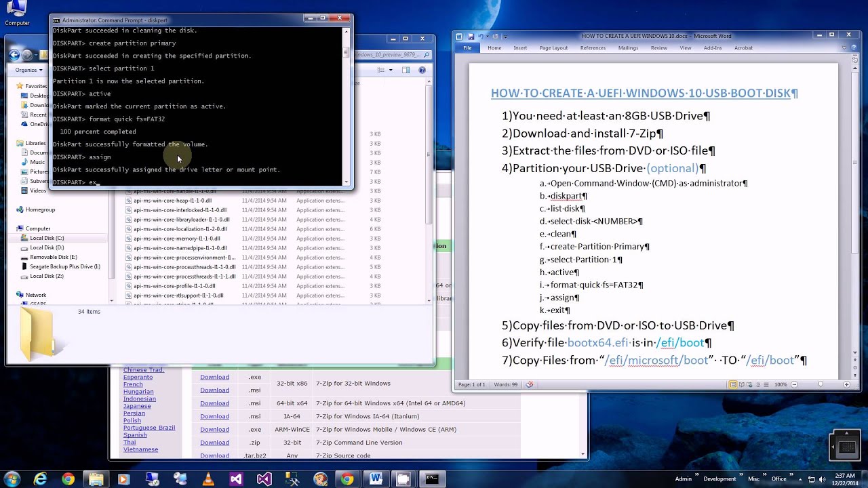Click Command Prompt vertical scrollbar
868x488 pixels.
[347, 105]
